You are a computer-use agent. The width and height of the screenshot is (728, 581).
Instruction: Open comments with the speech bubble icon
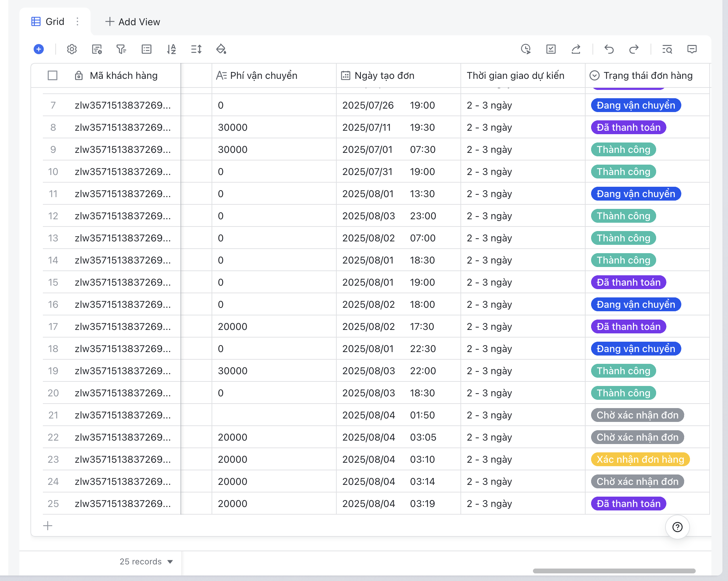tap(692, 49)
